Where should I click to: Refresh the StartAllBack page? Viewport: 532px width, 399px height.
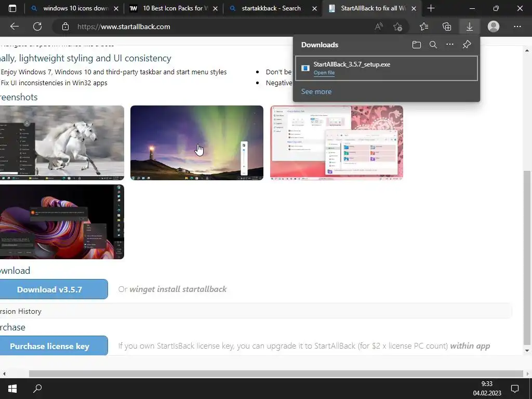click(x=37, y=26)
